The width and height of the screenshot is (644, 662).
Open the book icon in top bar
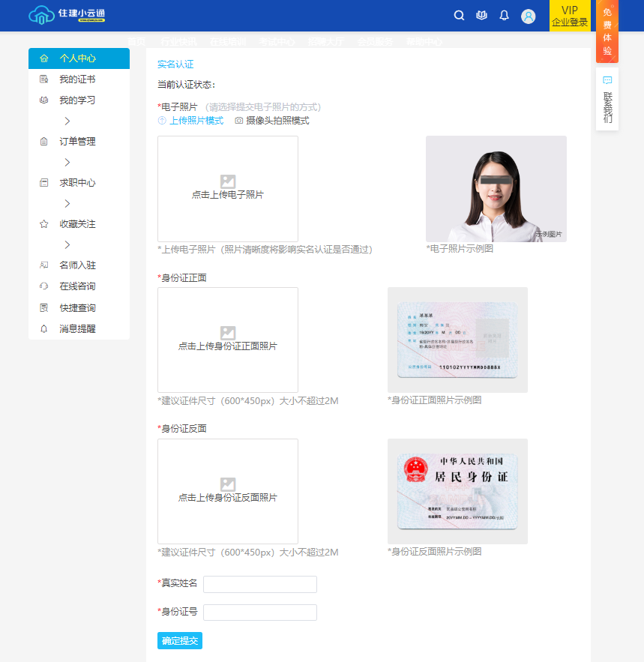pos(481,16)
